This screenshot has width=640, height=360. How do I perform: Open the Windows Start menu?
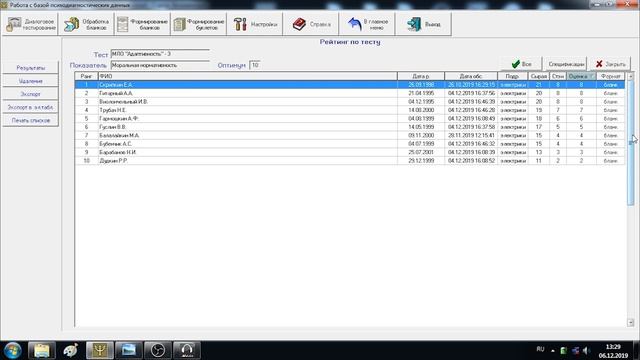13,350
